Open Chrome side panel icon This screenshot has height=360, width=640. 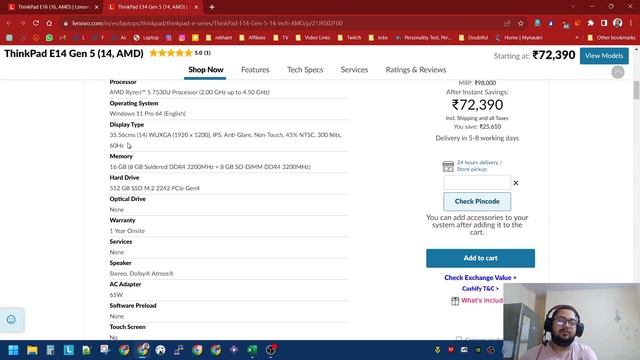tap(604, 23)
